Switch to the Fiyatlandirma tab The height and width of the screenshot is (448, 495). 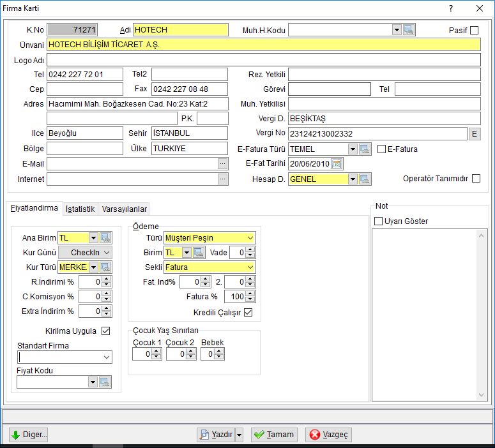[x=34, y=208]
